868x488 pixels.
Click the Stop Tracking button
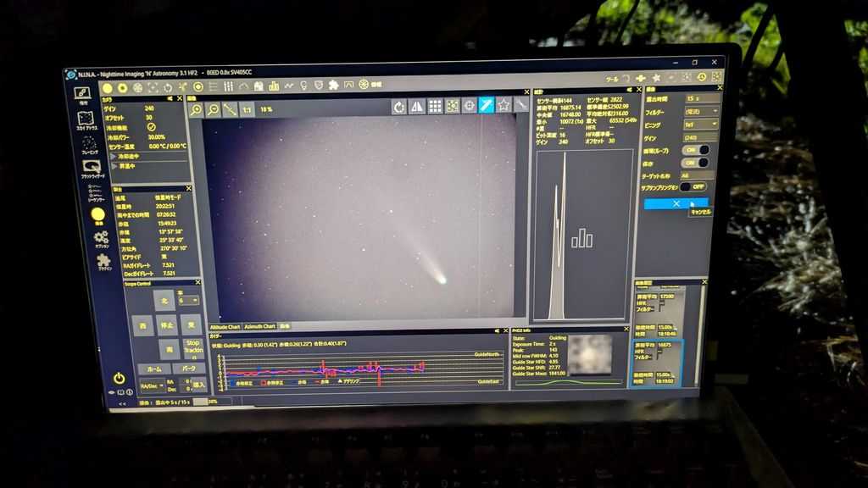[x=192, y=347]
